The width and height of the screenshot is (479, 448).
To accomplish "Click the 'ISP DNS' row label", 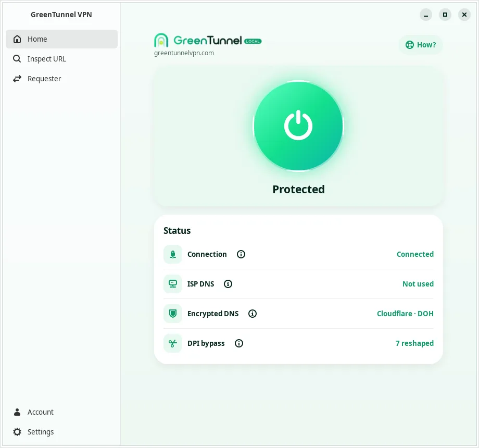I will tap(200, 284).
